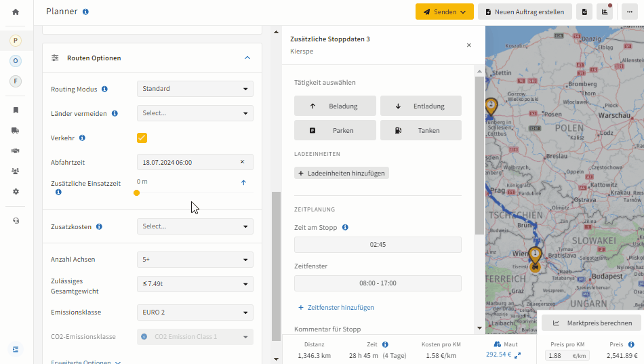Open the Länder vermeiden dropdown
Screen dimensions: 644x364
tap(195, 113)
